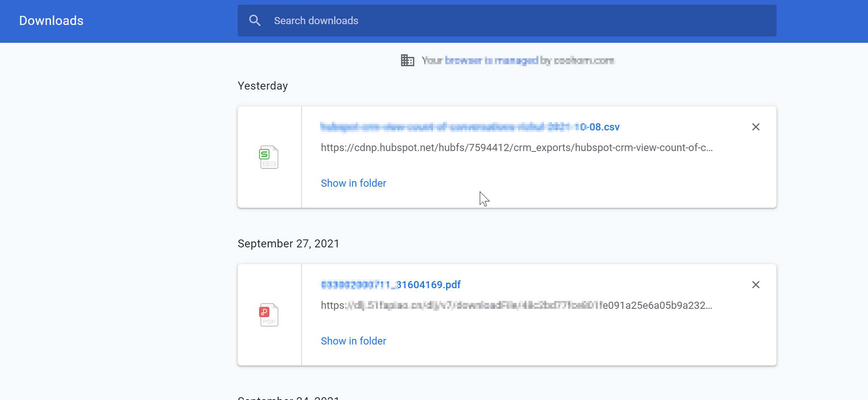The image size is (868, 400).
Task: Show the PDF file in folder
Action: (353, 341)
